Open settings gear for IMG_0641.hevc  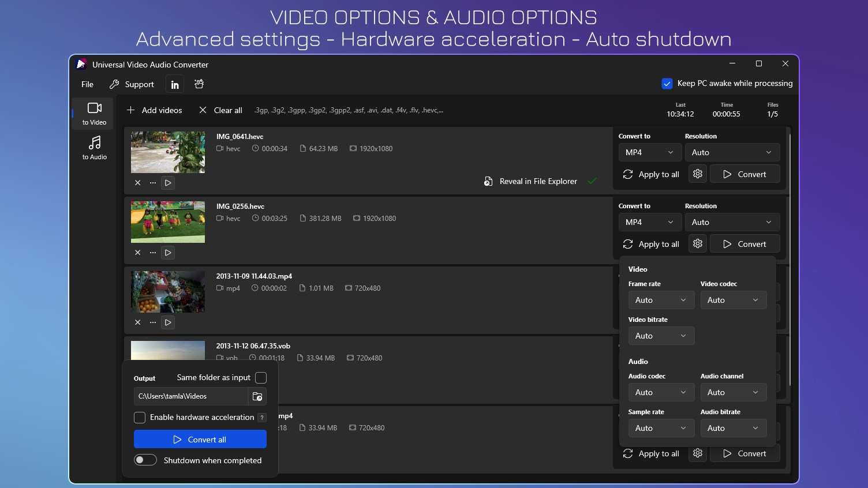coord(698,174)
